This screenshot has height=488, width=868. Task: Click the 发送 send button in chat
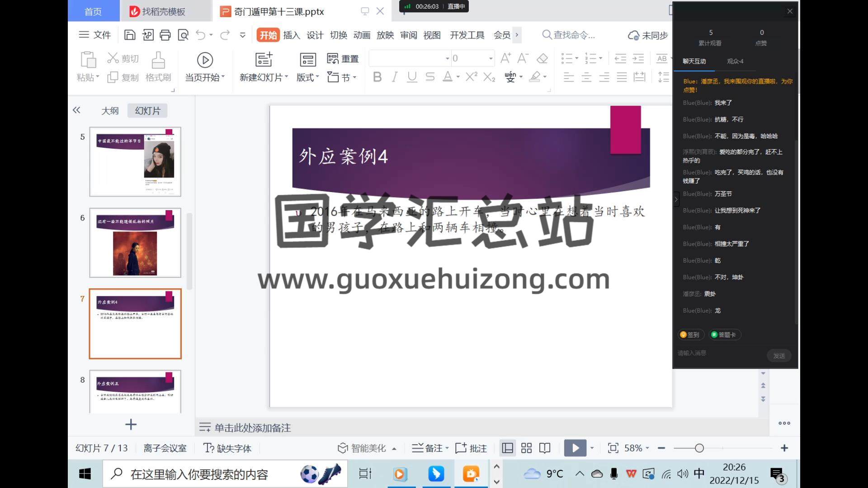point(779,356)
